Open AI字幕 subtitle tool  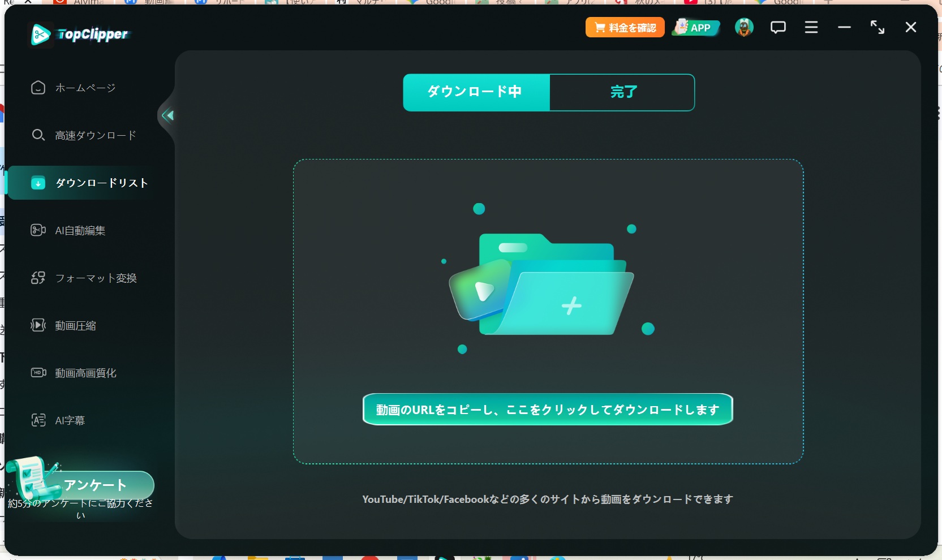pos(69,420)
